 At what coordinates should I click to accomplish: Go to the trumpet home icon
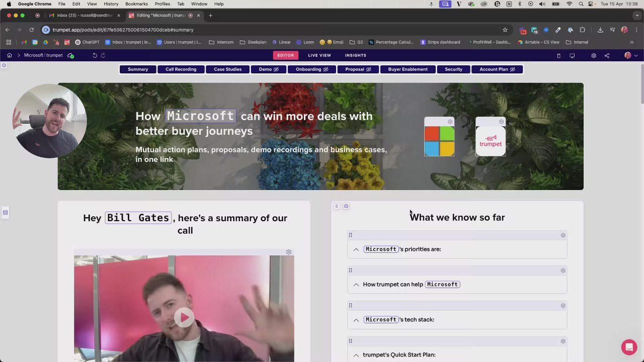(9, 55)
